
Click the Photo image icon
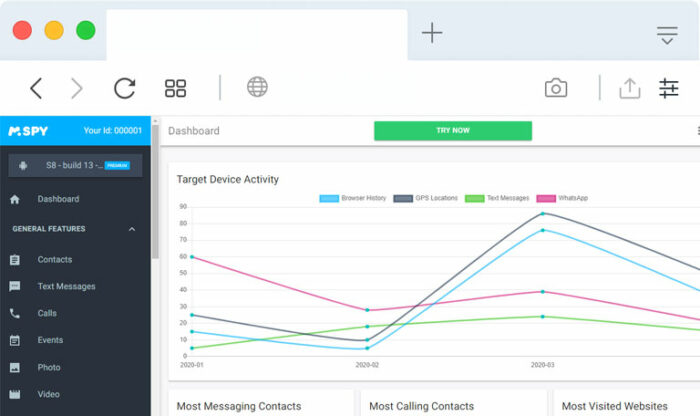click(x=15, y=367)
